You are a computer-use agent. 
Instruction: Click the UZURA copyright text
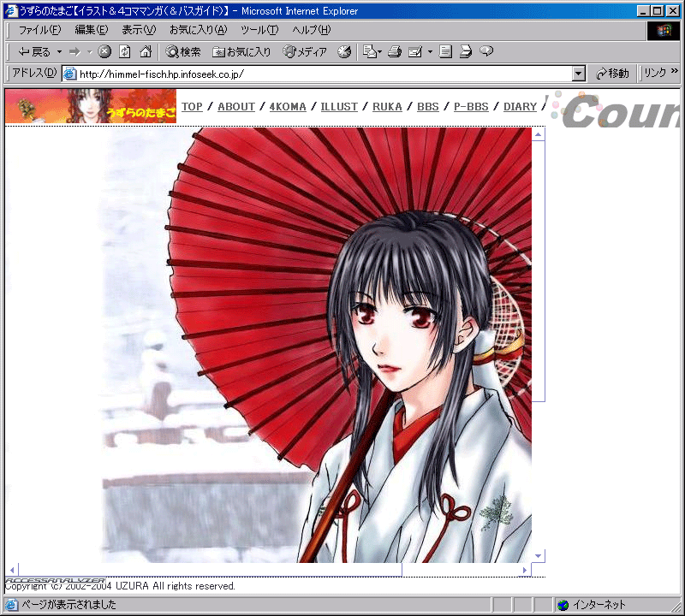pyautogui.click(x=120, y=586)
